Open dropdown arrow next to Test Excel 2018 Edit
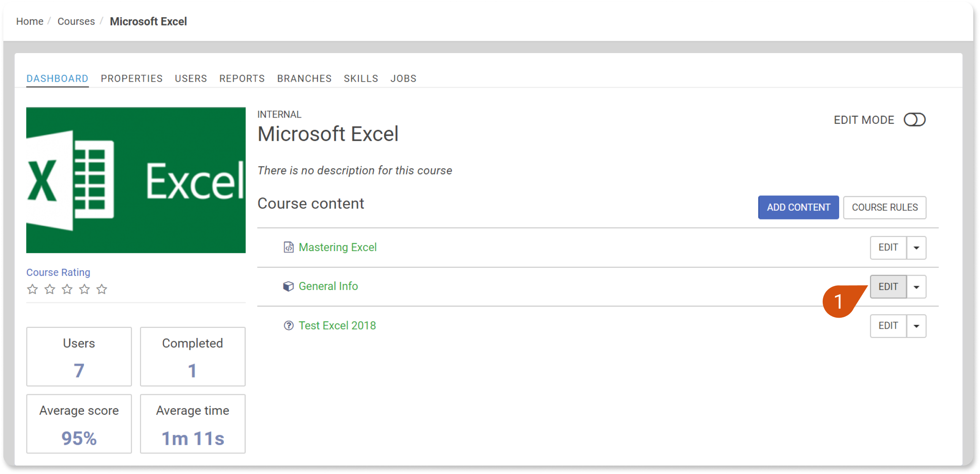Image resolution: width=980 pixels, height=474 pixels. [x=916, y=326]
